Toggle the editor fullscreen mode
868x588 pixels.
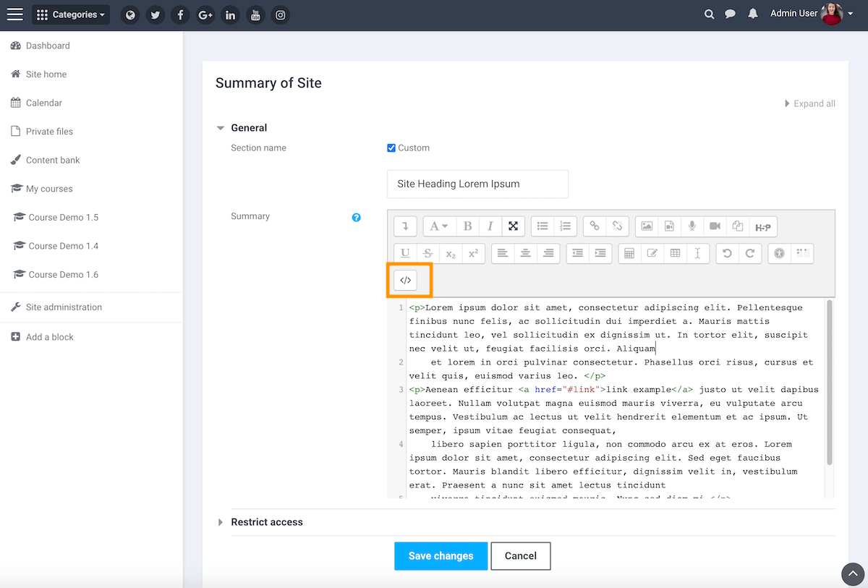514,226
